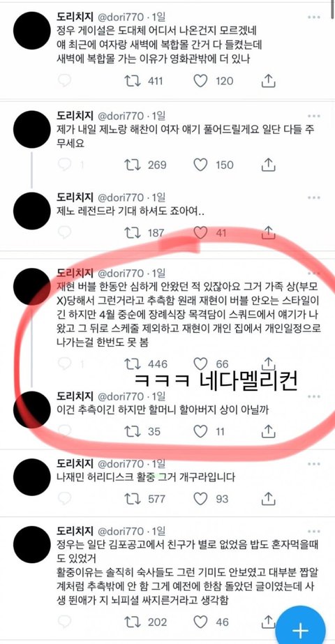This screenshot has height=644, width=335.
Task: Open more options on the 제노랑 해찬이 tweet
Action: pos(313,116)
